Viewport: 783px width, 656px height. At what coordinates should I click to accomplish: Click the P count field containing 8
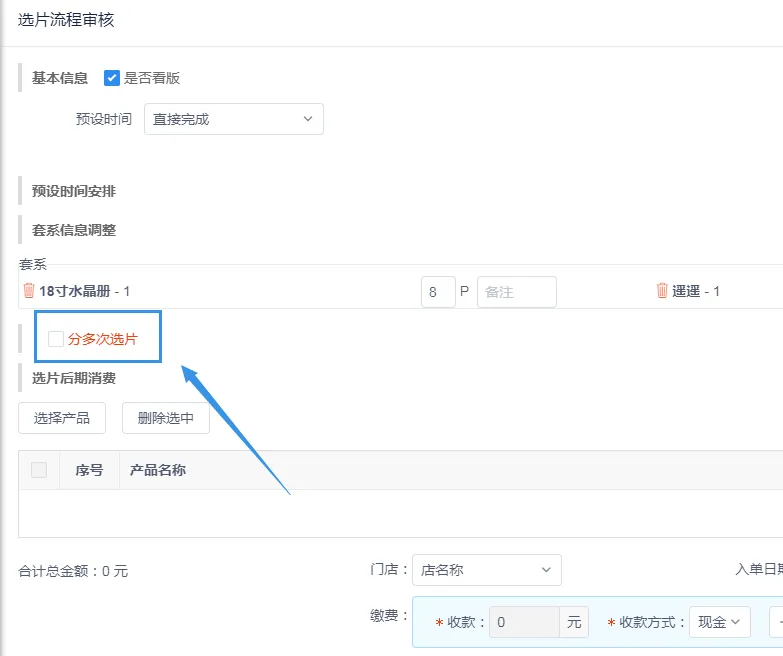(437, 292)
